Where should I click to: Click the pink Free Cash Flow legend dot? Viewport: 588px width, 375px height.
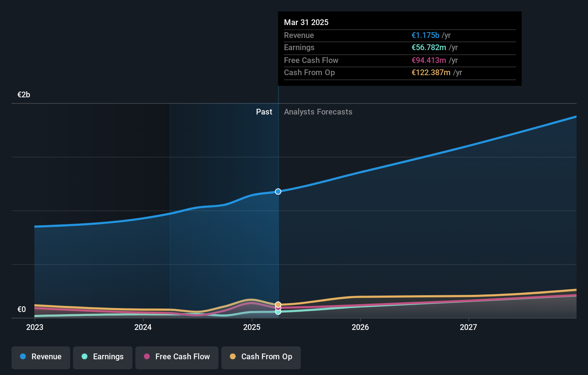[147, 356]
